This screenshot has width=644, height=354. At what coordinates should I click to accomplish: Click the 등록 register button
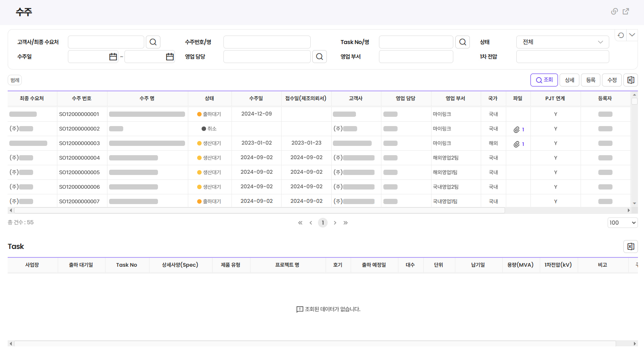(591, 80)
